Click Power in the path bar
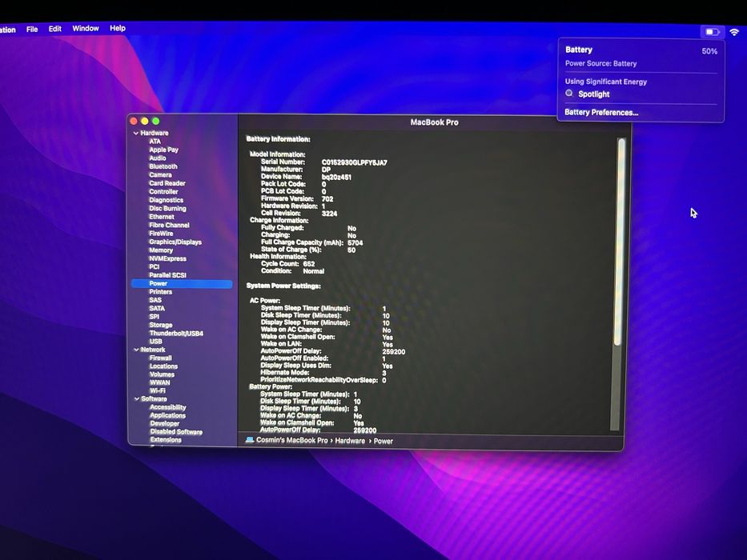 click(383, 441)
